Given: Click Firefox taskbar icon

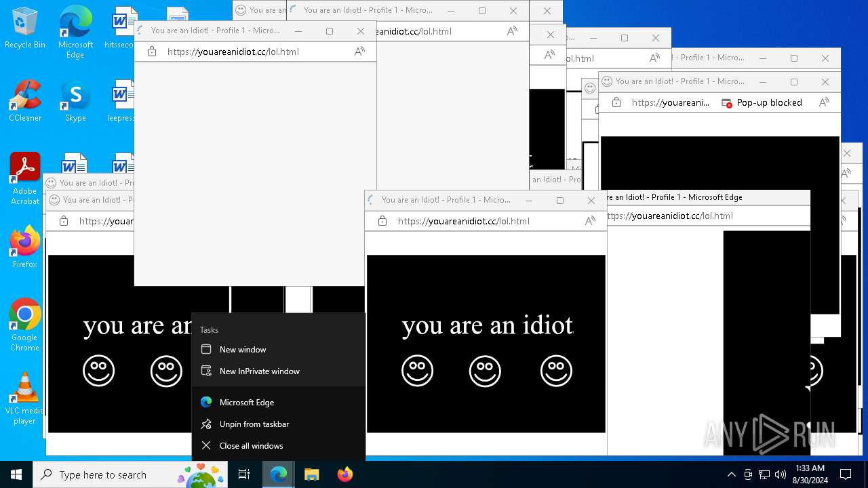Looking at the screenshot, I should coord(344,474).
